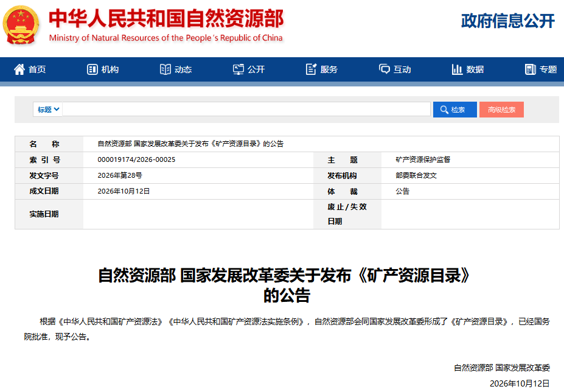
Task: Expand the 标题 search field dropdown
Action: click(x=48, y=110)
